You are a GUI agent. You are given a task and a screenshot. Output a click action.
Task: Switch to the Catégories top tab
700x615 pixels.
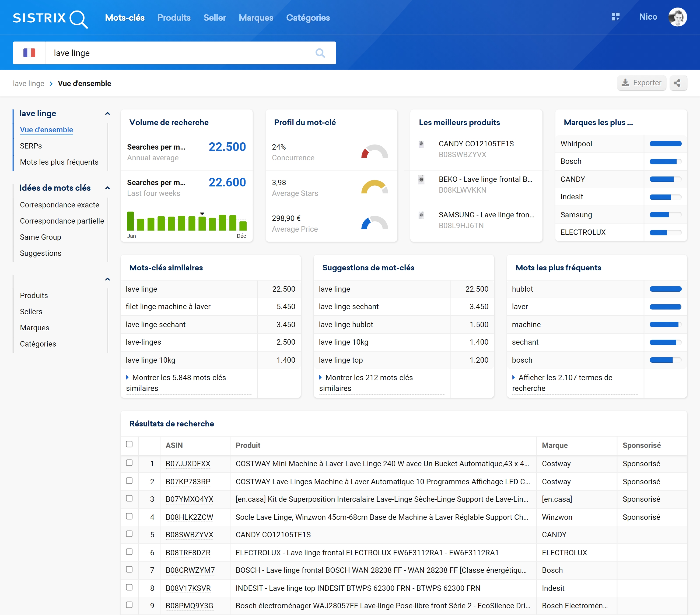coord(308,18)
